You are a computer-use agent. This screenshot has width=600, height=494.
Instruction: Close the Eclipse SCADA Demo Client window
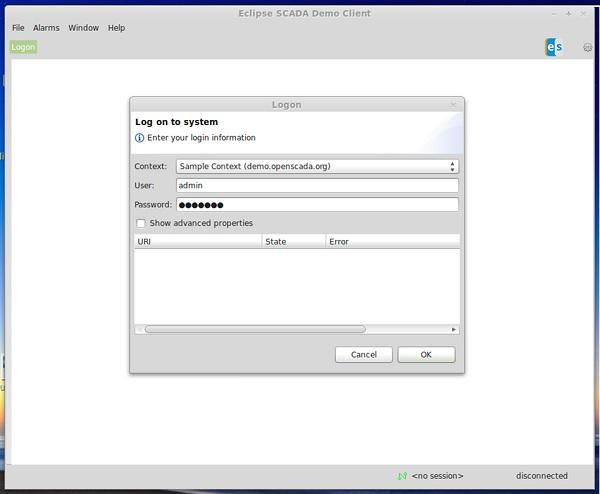(583, 14)
